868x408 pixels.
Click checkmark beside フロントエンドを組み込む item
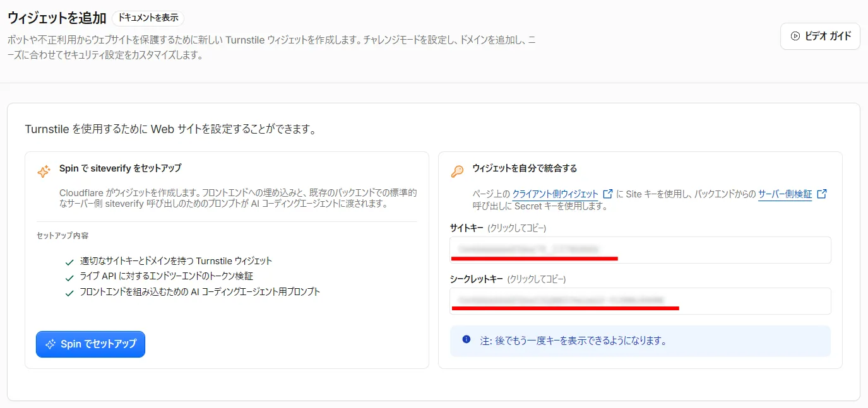click(69, 293)
